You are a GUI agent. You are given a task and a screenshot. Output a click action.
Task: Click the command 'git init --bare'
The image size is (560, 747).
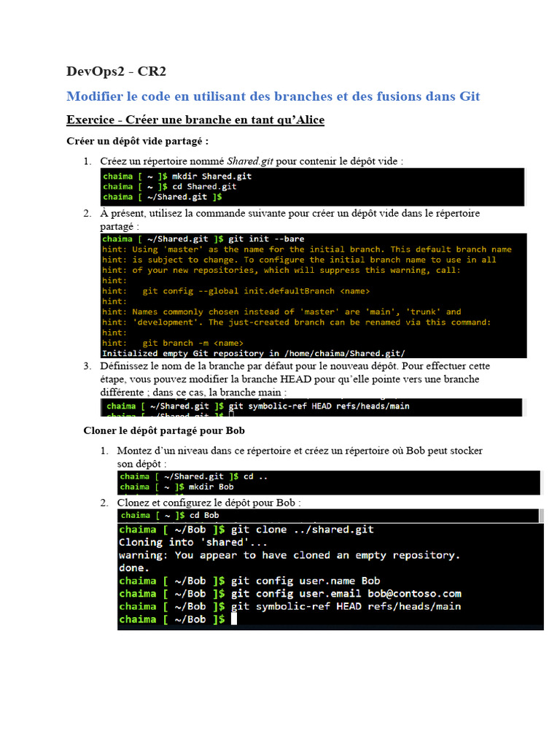pyautogui.click(x=266, y=239)
